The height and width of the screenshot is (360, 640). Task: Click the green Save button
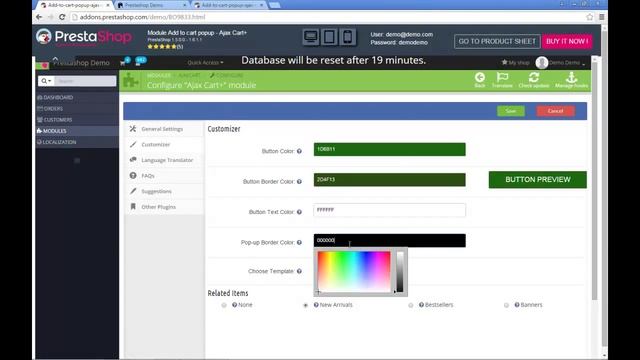pyautogui.click(x=511, y=111)
